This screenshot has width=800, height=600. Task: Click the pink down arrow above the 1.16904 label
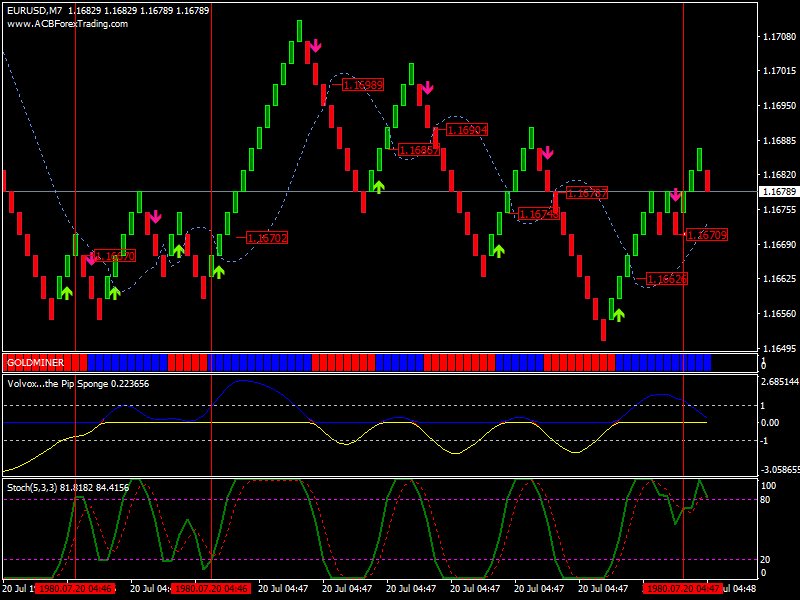(427, 88)
